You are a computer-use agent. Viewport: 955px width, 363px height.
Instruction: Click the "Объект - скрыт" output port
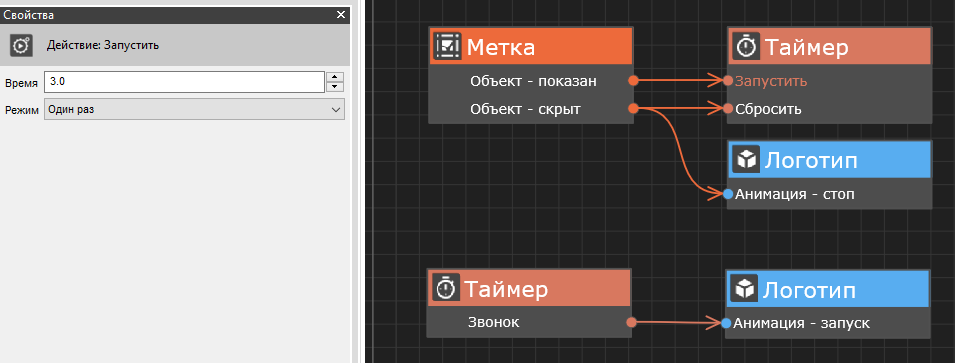tap(633, 109)
